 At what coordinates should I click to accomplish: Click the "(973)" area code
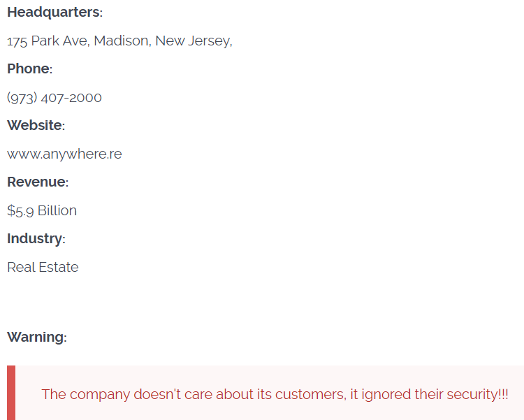tap(22, 98)
